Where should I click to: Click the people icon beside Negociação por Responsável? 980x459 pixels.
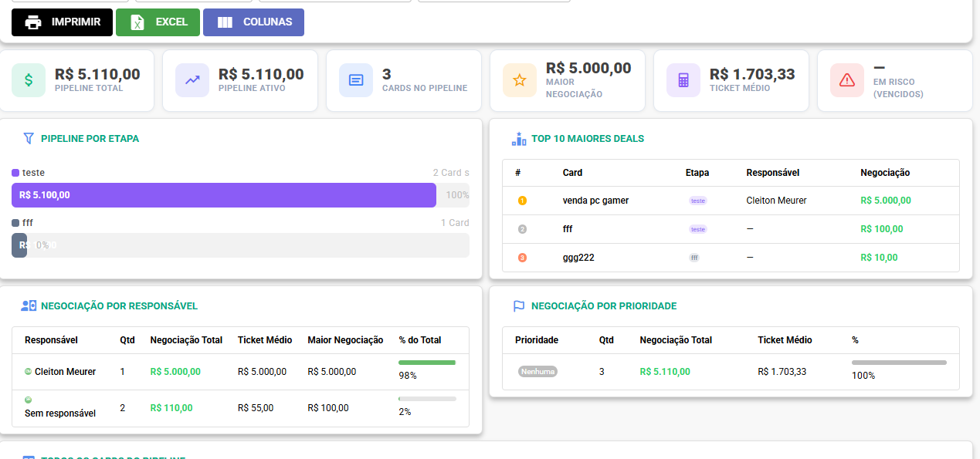click(x=29, y=306)
